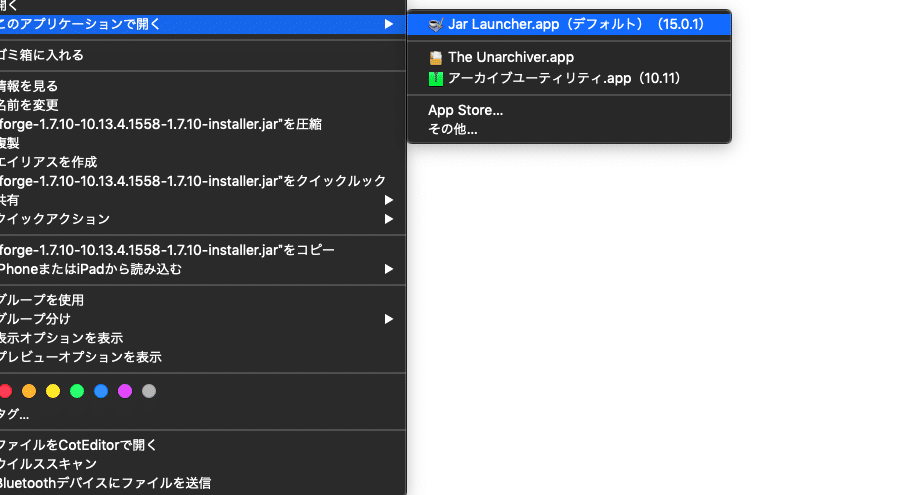
Task: Select 複製 menu item
Action: click(x=203, y=143)
